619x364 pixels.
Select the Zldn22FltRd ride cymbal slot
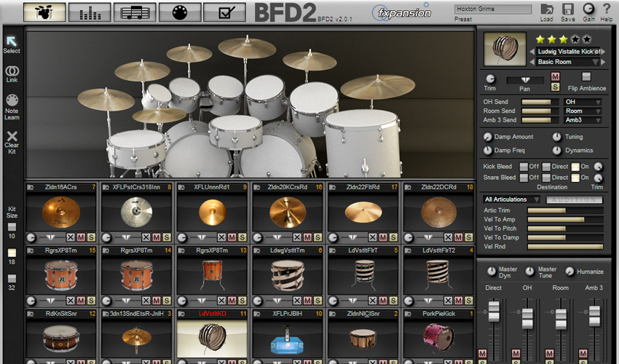click(363, 213)
